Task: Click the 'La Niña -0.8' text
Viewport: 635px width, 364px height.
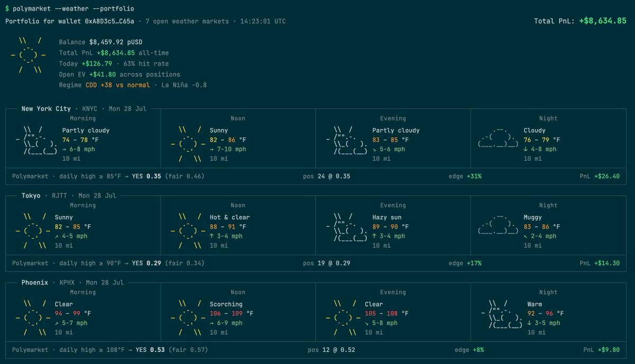Action: click(184, 85)
